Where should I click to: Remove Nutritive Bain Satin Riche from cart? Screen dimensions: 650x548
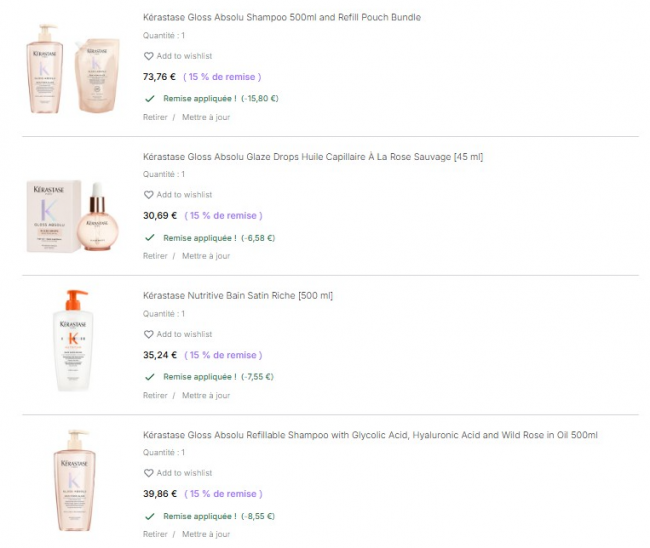click(155, 395)
